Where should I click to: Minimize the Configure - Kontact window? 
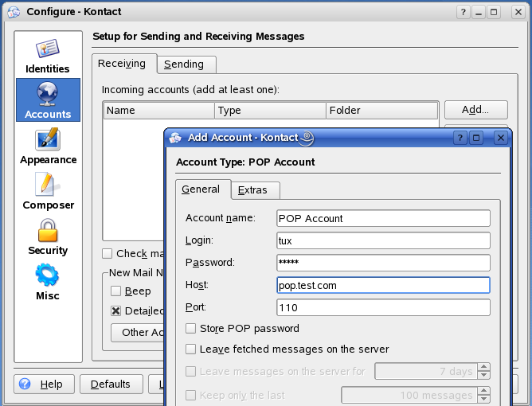pos(479,12)
